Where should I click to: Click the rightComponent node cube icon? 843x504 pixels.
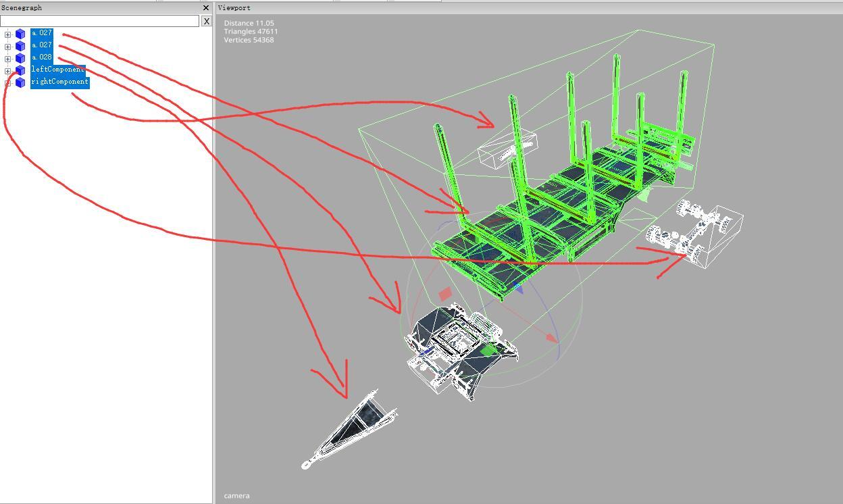click(x=20, y=82)
